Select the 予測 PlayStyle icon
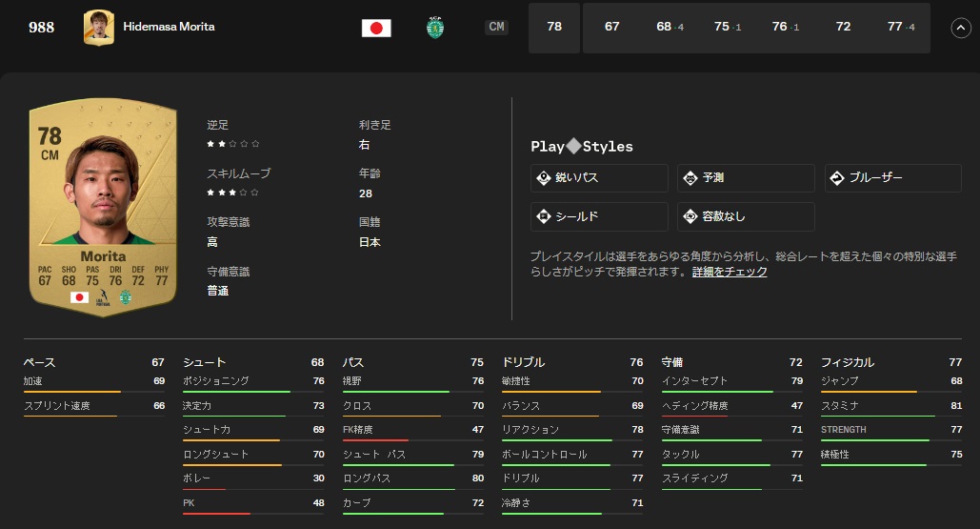 click(690, 178)
